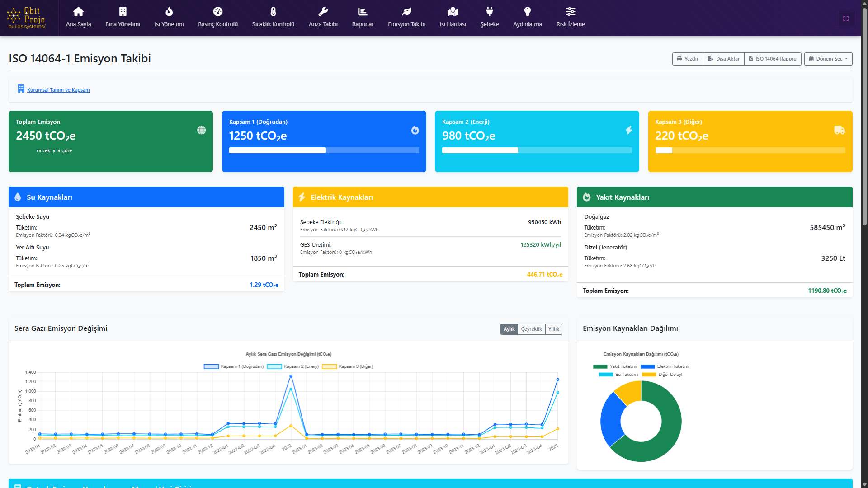Viewport: 868px width, 488px height.
Task: Switch chart to Çeyreklik view
Action: (x=531, y=329)
